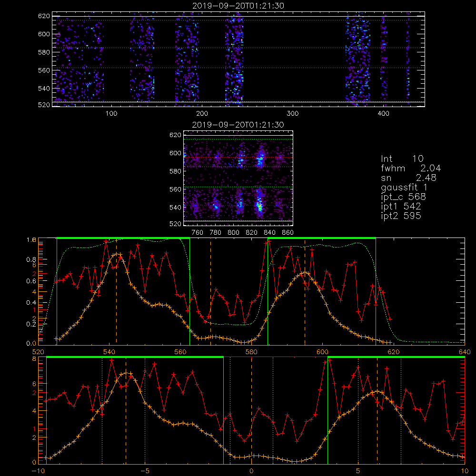Click orange x-axis label '640' on profile plot

coord(465,352)
